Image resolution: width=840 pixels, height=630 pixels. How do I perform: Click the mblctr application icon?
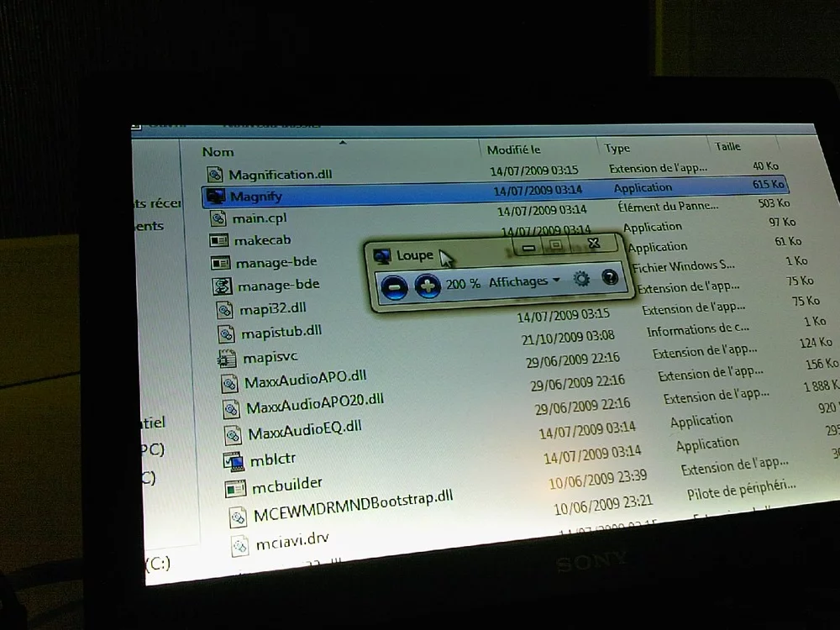click(x=234, y=461)
